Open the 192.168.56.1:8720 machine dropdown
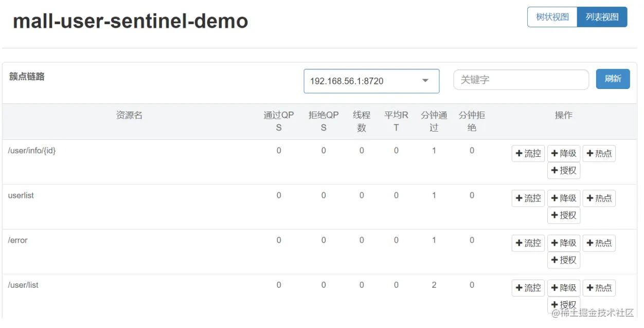This screenshot has width=644, height=328. [371, 81]
